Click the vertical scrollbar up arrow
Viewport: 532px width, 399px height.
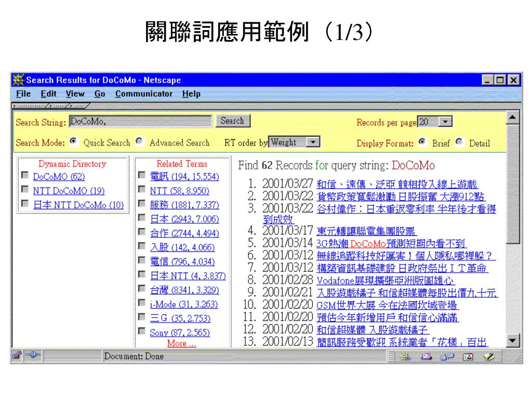(513, 118)
